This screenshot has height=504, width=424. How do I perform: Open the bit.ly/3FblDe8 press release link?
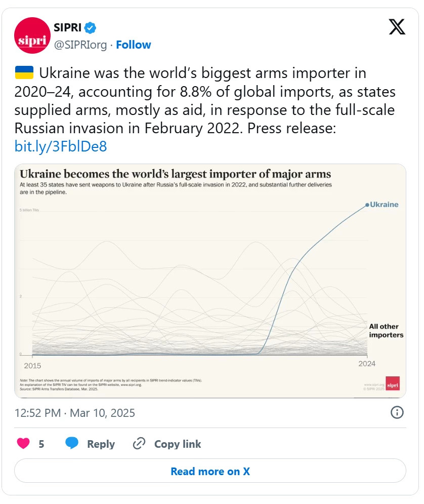(x=61, y=146)
